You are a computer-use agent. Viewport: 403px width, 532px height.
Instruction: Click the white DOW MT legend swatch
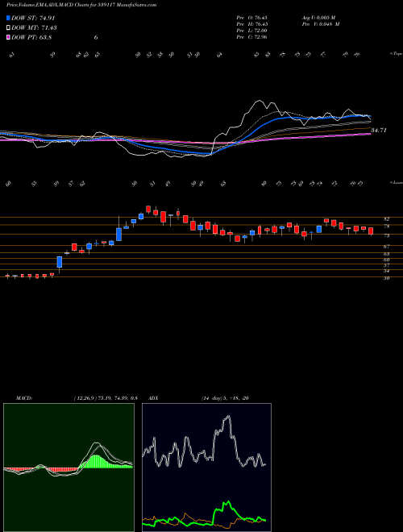point(9,28)
